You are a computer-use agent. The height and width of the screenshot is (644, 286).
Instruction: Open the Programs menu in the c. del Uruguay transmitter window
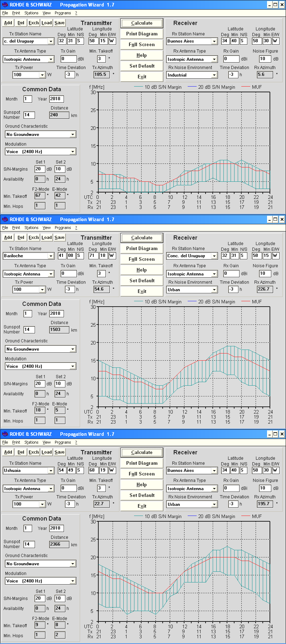(x=63, y=13)
